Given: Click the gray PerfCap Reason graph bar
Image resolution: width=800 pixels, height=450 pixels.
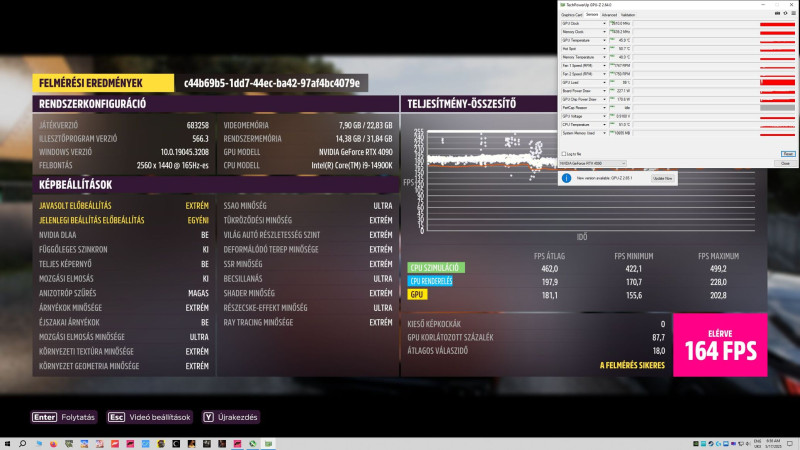Looking at the screenshot, I should coord(778,108).
